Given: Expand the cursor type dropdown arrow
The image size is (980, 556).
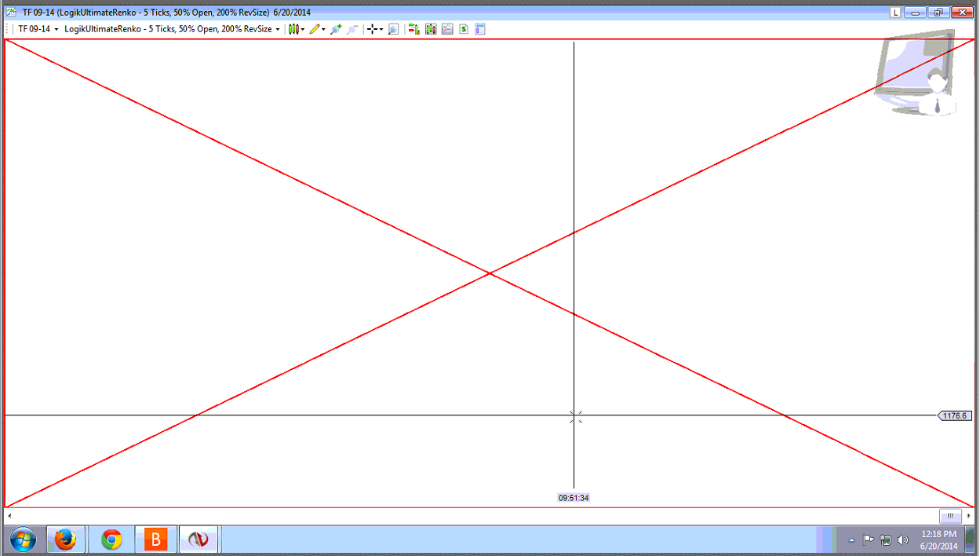Looking at the screenshot, I should 381,29.
